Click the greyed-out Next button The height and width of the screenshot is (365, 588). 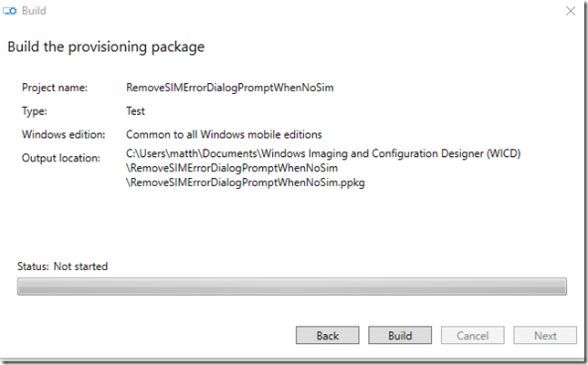(x=545, y=336)
